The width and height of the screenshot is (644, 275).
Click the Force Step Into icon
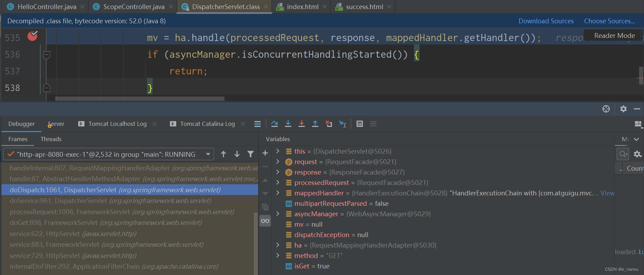tap(302, 124)
